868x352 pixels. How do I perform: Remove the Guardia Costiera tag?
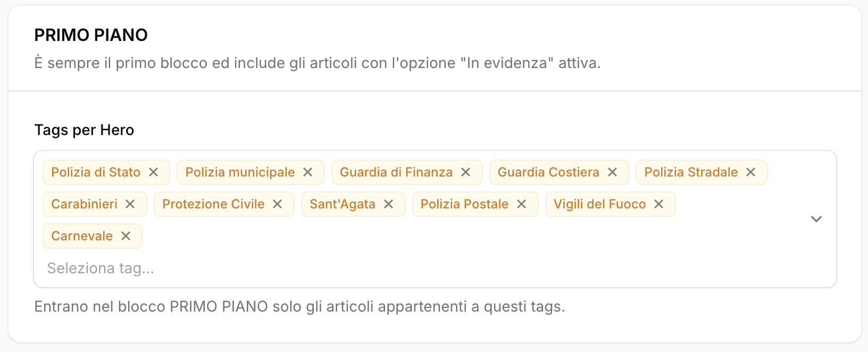click(x=613, y=172)
